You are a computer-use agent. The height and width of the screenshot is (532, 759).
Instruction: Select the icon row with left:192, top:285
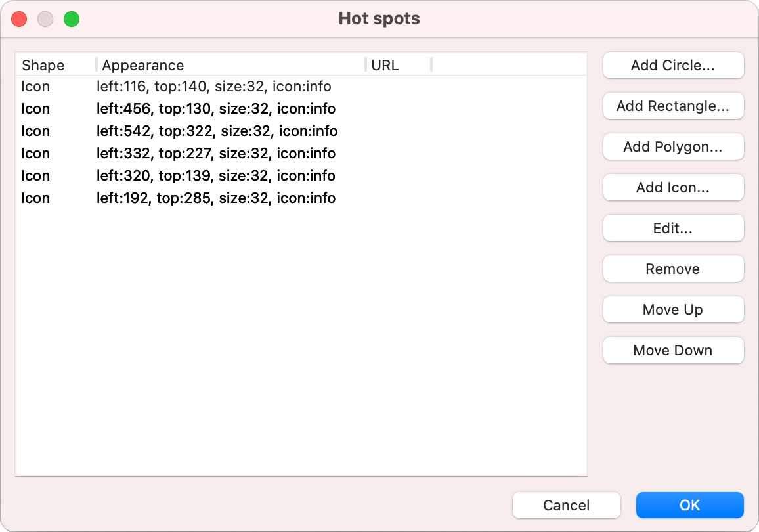pos(216,198)
